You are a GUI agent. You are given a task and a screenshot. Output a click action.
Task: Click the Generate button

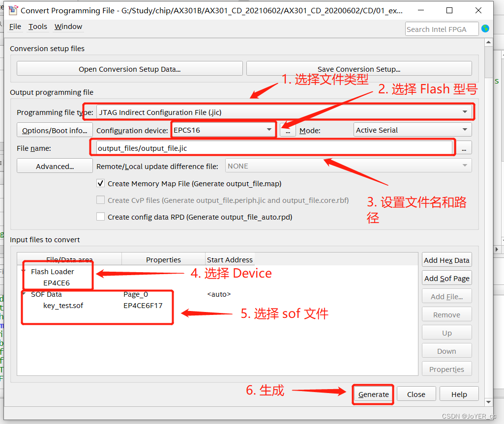(x=373, y=394)
